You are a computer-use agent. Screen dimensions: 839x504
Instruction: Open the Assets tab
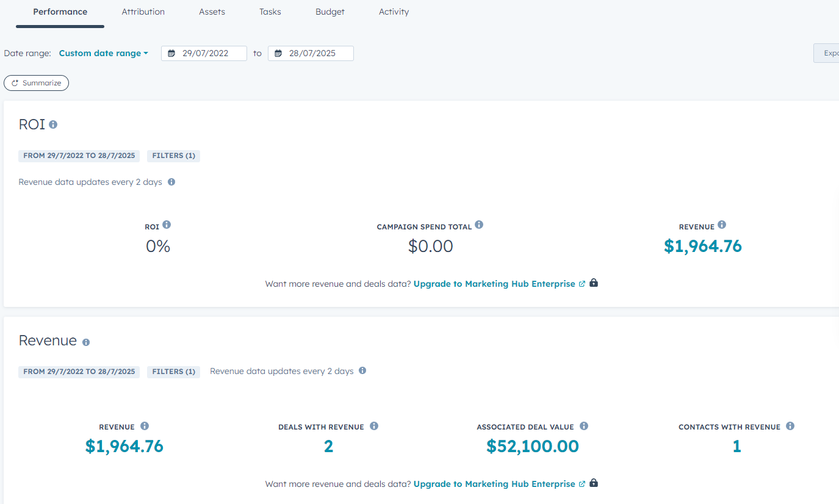(x=212, y=12)
